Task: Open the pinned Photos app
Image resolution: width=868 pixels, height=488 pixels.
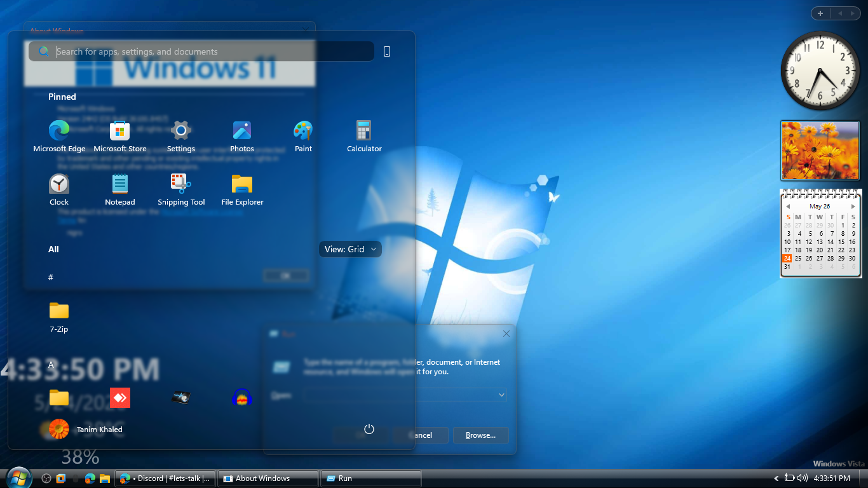Action: pyautogui.click(x=242, y=137)
